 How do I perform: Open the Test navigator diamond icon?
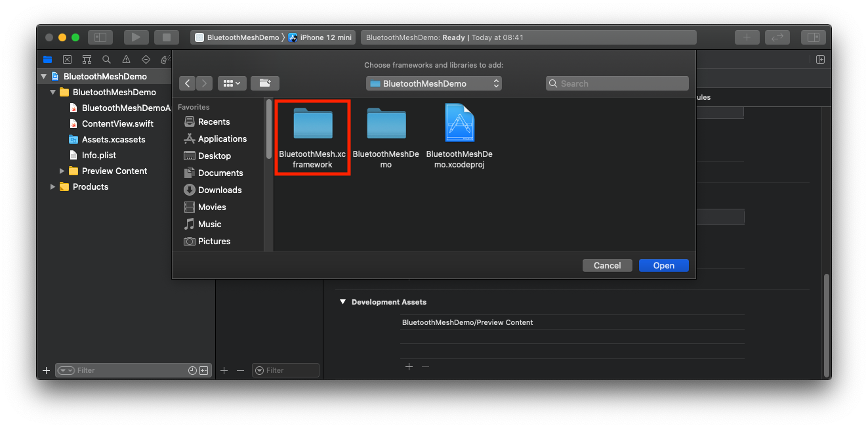point(146,59)
